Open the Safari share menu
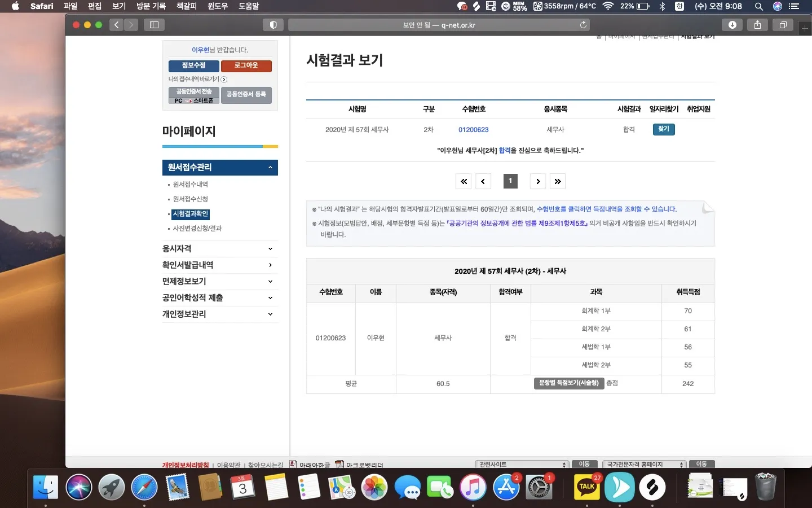Screen dimensions: 812x508 [757, 25]
